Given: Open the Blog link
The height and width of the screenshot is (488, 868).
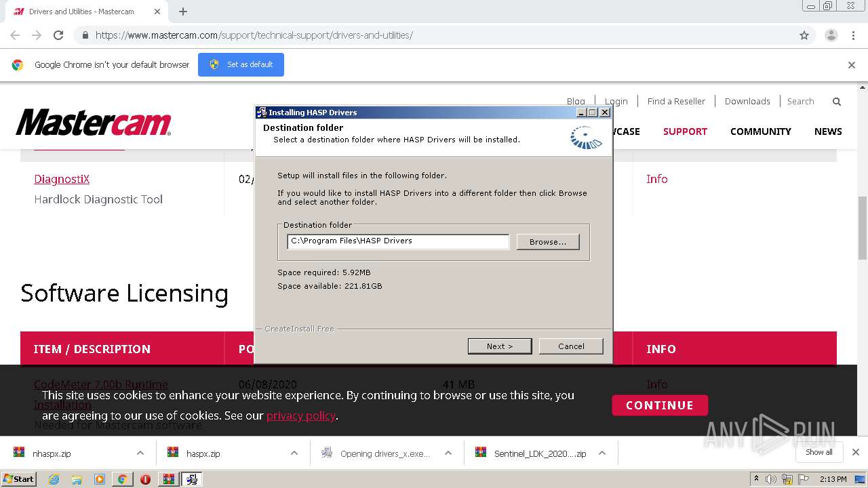Looking at the screenshot, I should pyautogui.click(x=576, y=101).
